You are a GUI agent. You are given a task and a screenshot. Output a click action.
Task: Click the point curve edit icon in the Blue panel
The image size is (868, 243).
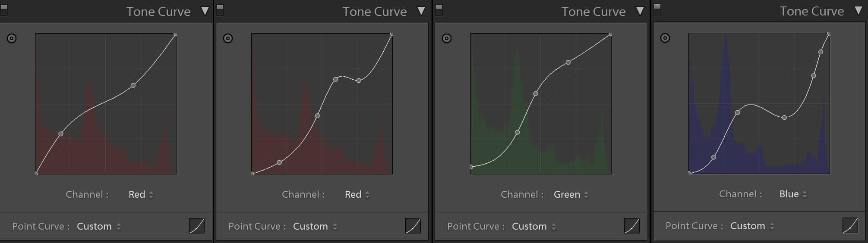pos(850,225)
